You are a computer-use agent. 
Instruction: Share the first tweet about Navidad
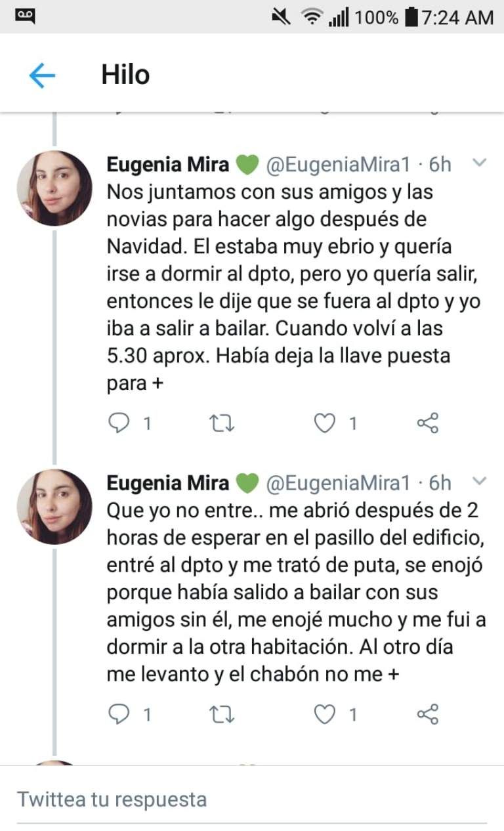pos(428,423)
